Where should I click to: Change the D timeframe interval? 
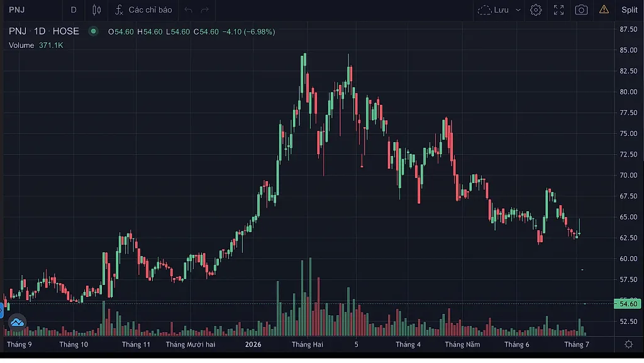74,10
